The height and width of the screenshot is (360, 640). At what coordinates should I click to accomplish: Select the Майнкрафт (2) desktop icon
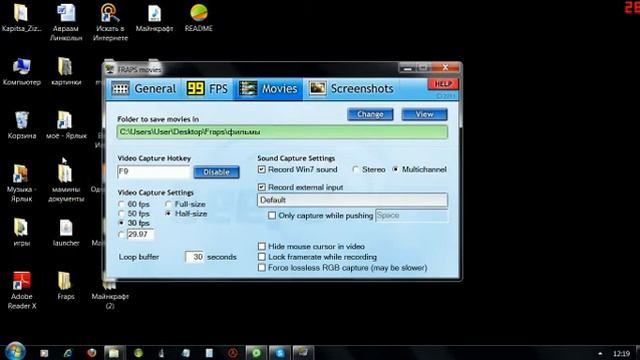(109, 285)
